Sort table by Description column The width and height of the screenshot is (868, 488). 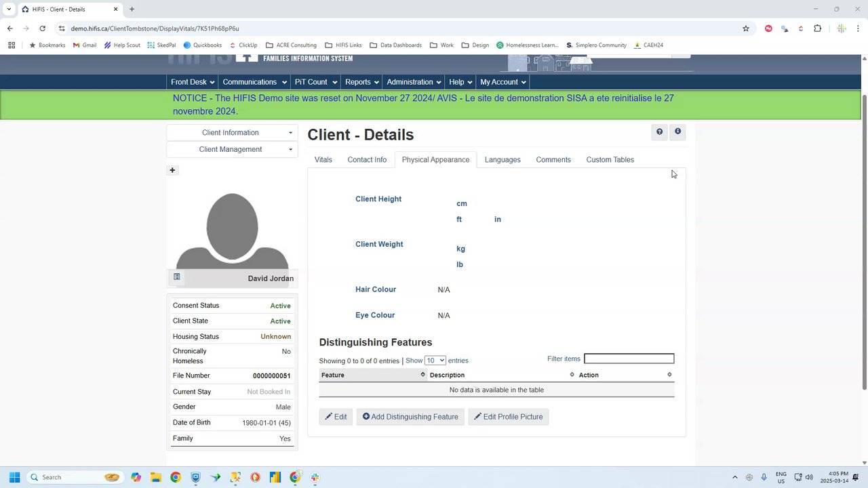tap(502, 375)
